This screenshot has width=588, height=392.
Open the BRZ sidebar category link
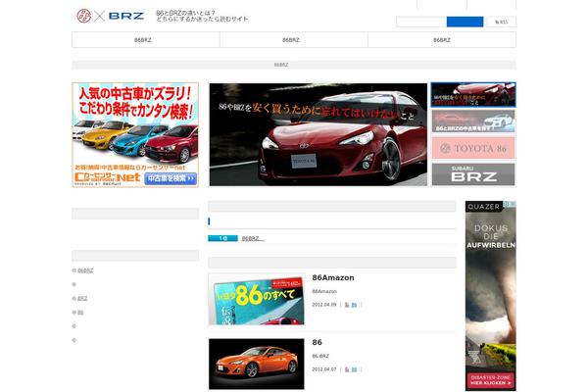coord(82,299)
